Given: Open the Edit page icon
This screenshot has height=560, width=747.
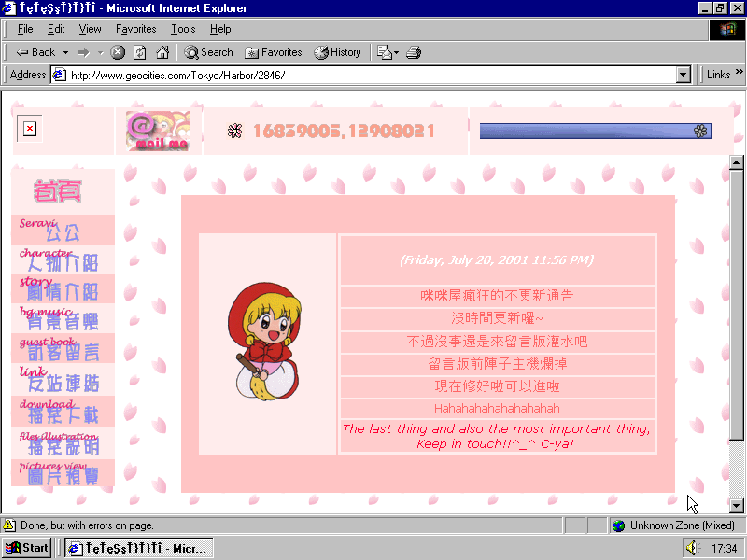Looking at the screenshot, I should (x=384, y=52).
